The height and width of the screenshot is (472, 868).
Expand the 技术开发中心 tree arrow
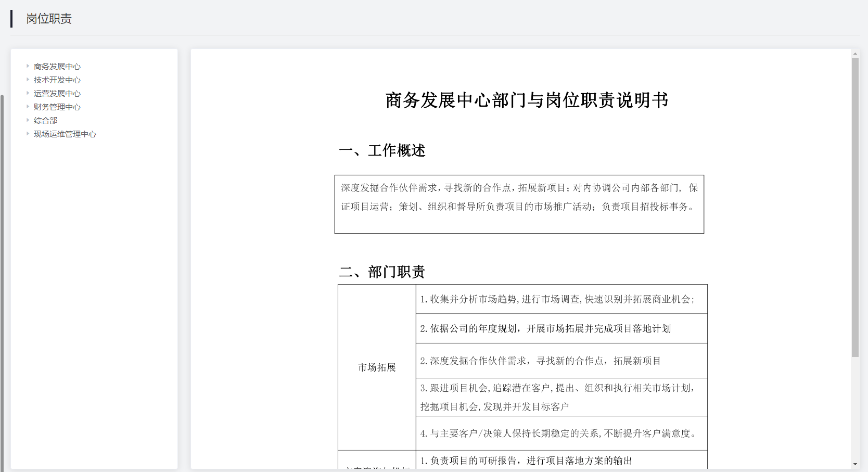click(28, 80)
